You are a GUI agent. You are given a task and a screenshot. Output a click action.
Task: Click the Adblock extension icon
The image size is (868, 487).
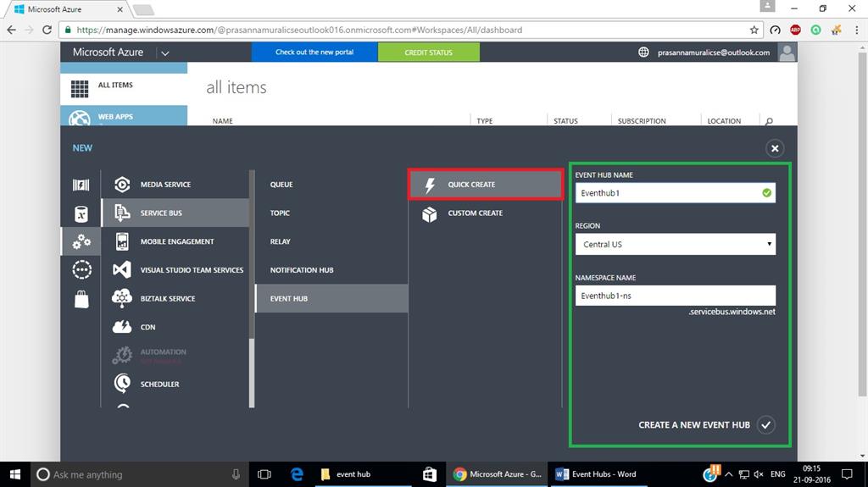[795, 30]
